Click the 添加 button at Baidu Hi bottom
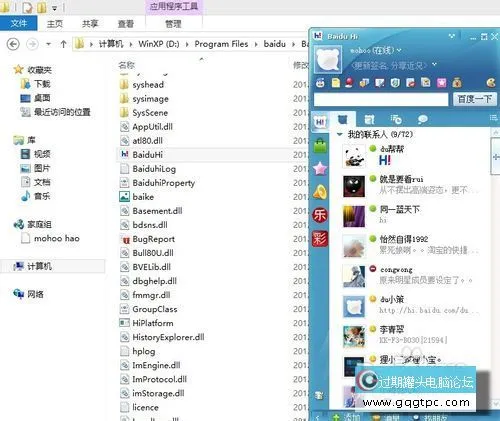 tap(347, 417)
